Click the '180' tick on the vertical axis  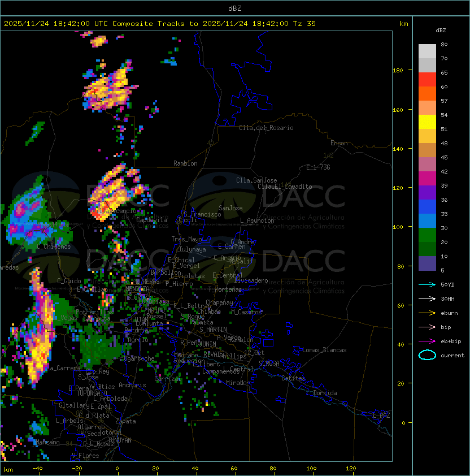click(x=398, y=71)
